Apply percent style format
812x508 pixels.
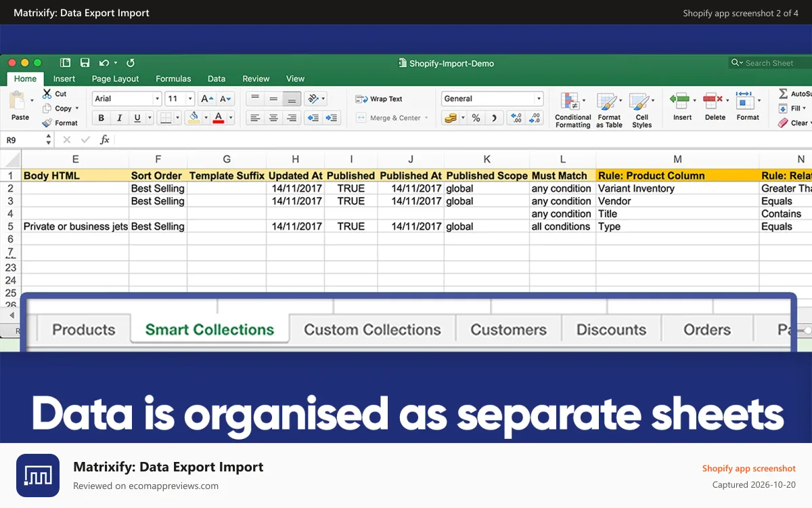[476, 118]
